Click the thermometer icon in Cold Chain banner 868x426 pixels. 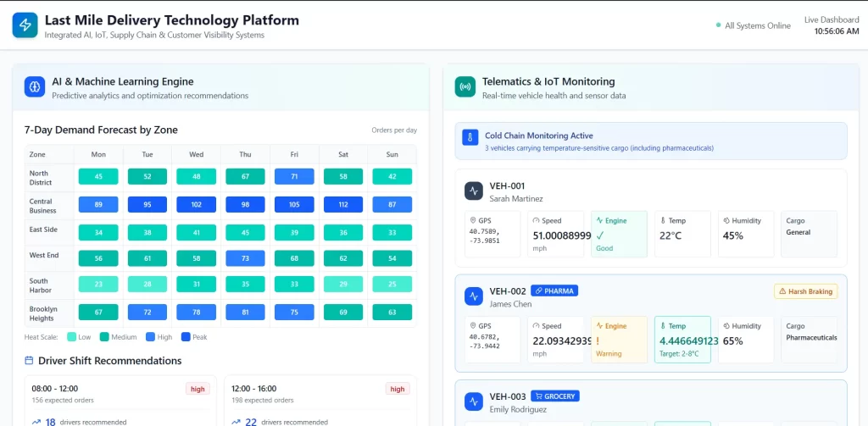coord(470,140)
